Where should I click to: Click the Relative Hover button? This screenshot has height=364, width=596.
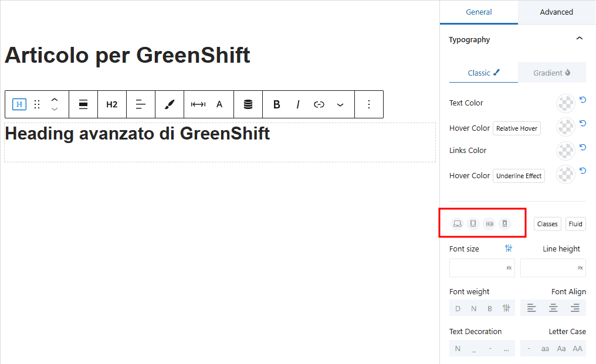[517, 128]
